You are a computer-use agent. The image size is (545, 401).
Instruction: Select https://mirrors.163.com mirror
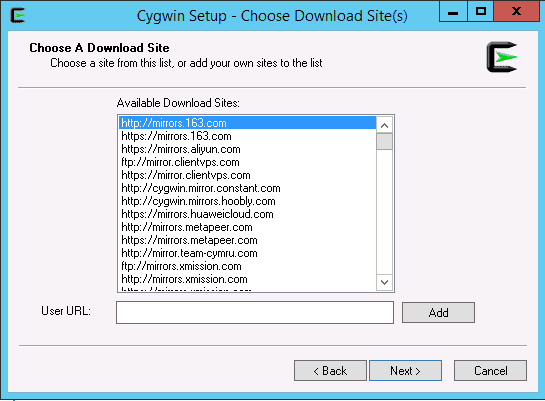pyautogui.click(x=247, y=136)
